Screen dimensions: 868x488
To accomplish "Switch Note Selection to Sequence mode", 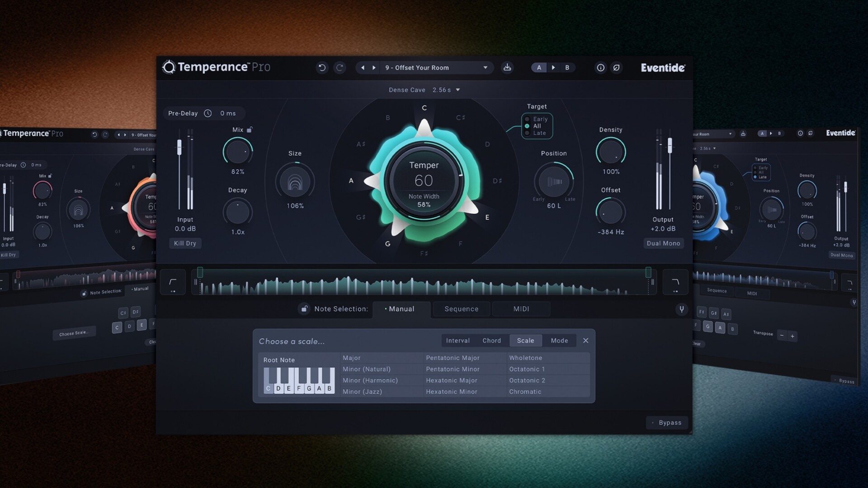I will (x=461, y=309).
